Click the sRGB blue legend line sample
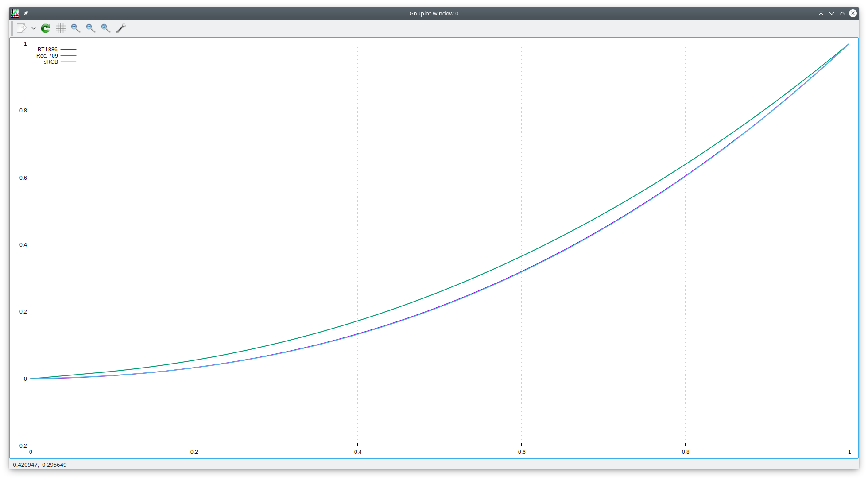The height and width of the screenshot is (480, 868). 68,62
